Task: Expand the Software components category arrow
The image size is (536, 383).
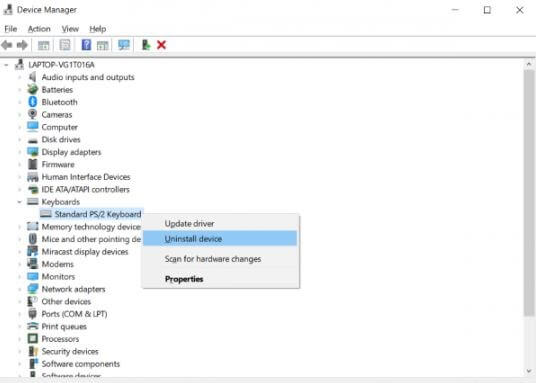Action: point(19,364)
